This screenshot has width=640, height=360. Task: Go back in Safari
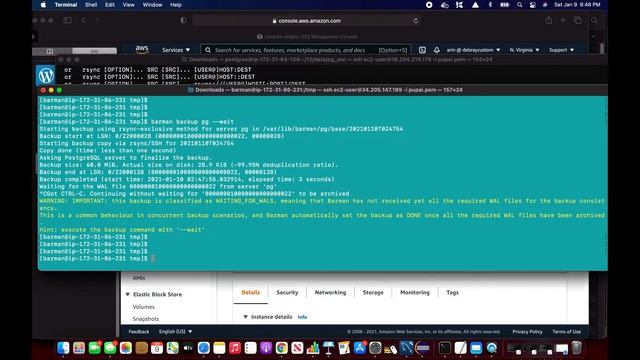(x=83, y=20)
